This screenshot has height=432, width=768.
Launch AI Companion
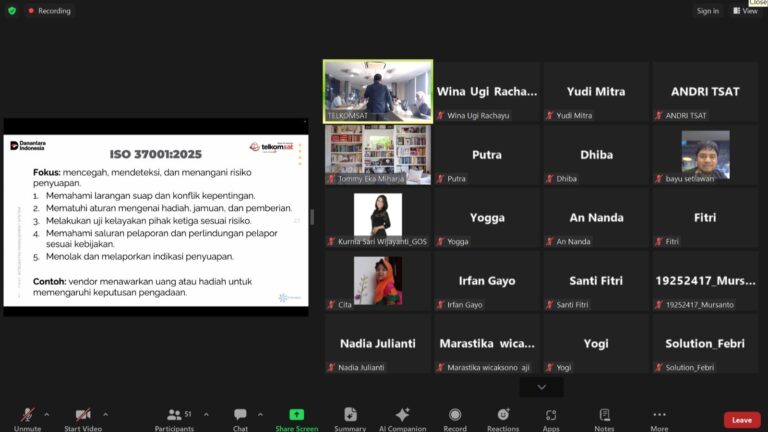pyautogui.click(x=402, y=419)
